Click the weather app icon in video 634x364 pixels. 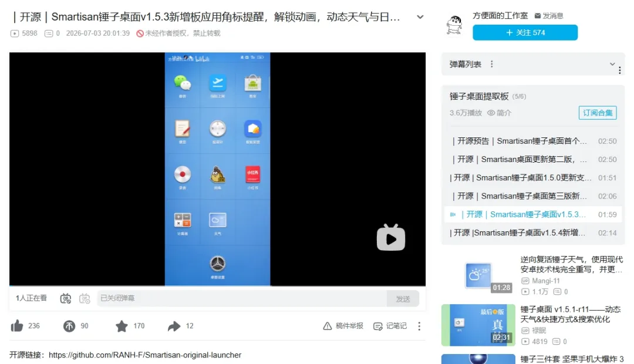coord(218,220)
